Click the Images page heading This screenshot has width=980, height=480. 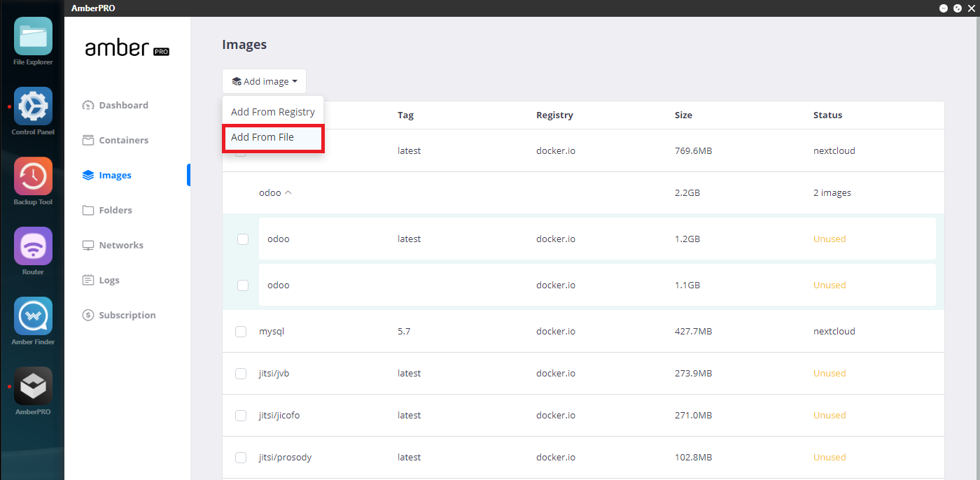pos(244,45)
